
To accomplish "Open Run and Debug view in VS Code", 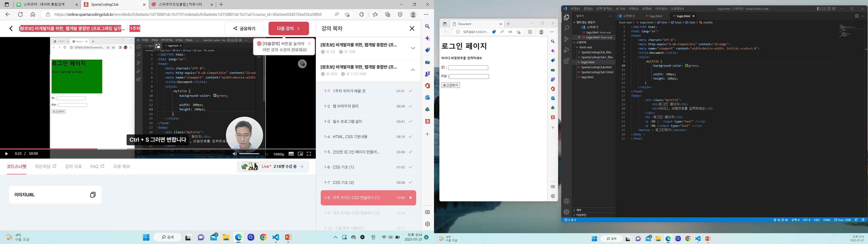I will (x=566, y=50).
